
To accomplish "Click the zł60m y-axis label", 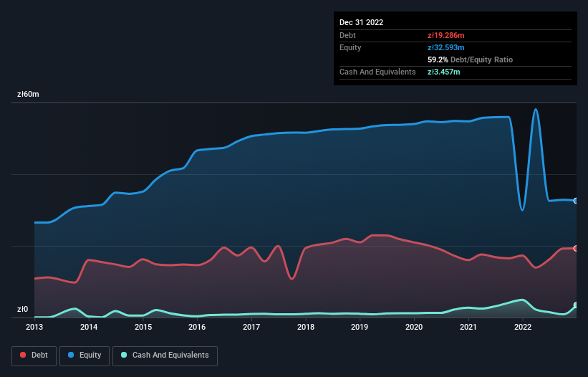I will tap(28, 94).
